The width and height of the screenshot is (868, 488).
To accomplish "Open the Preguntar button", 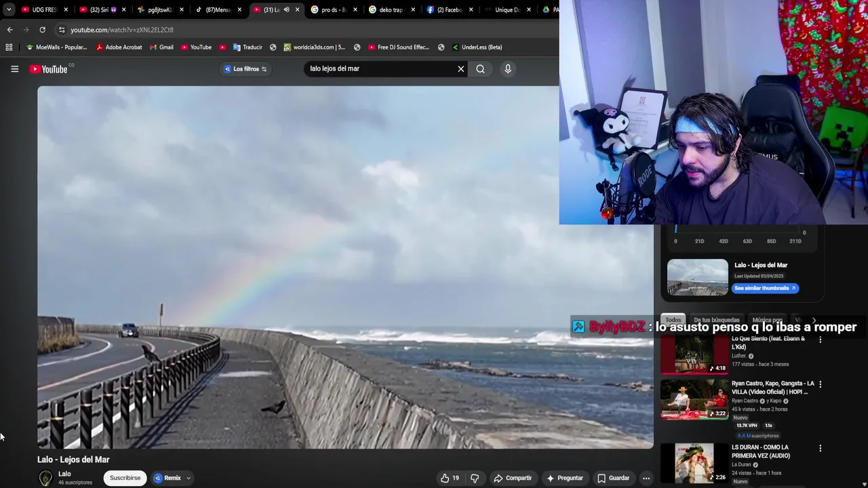I will coord(565,478).
